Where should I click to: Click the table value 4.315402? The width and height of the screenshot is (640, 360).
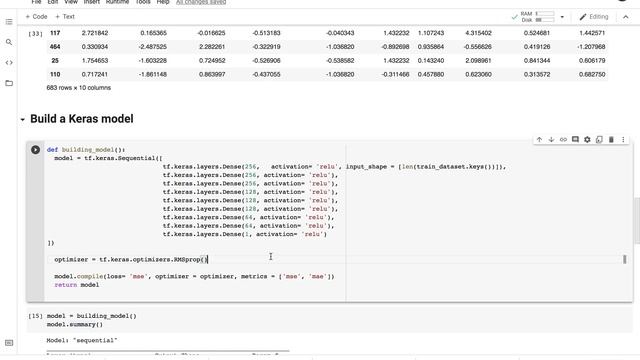[478, 33]
